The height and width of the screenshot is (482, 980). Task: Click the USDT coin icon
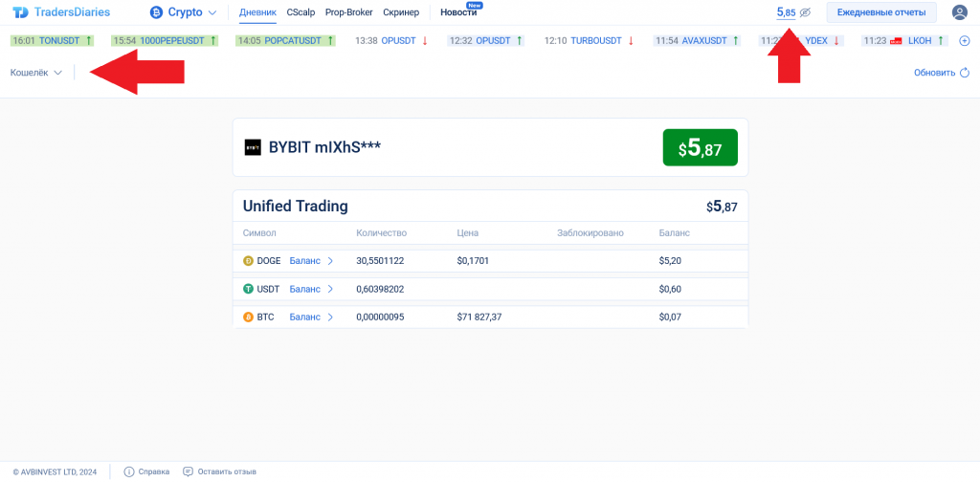(248, 289)
